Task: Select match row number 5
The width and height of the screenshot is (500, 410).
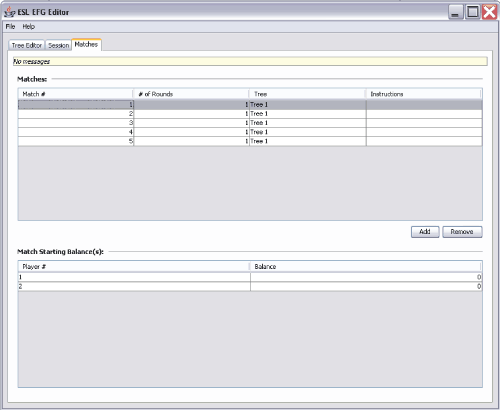Action: pos(250,141)
